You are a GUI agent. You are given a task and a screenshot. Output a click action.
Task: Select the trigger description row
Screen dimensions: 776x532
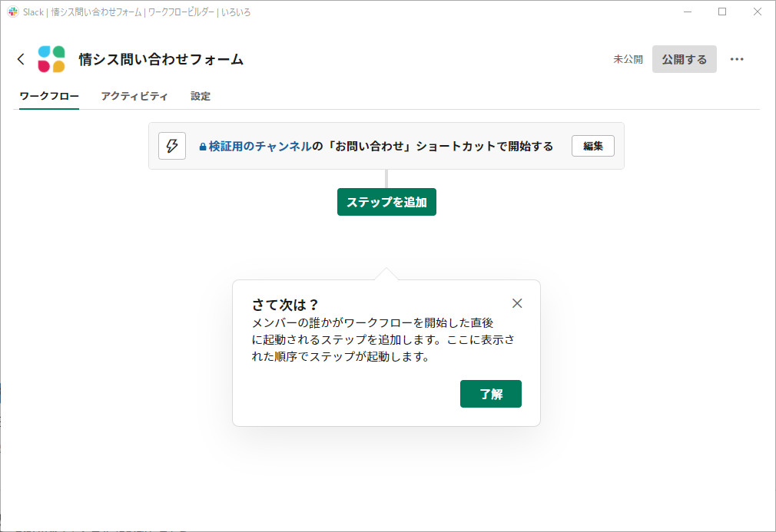(400, 146)
